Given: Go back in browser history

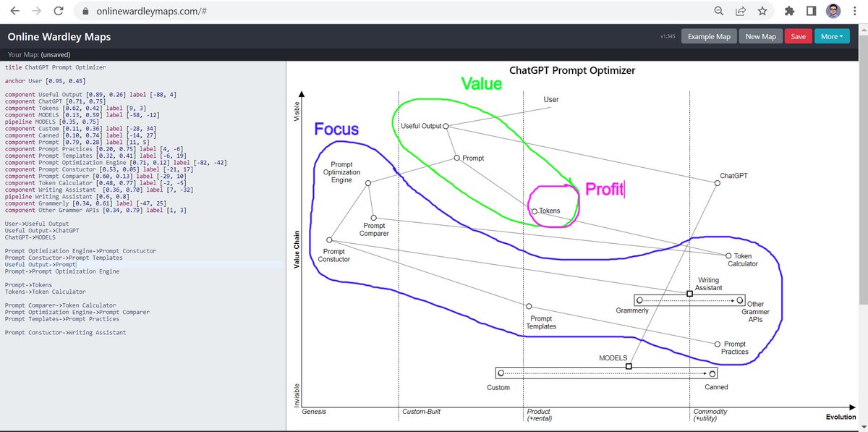Looking at the screenshot, I should [x=15, y=11].
